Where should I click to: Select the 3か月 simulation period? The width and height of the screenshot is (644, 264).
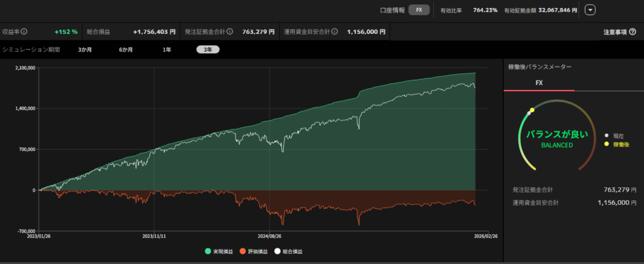point(85,50)
